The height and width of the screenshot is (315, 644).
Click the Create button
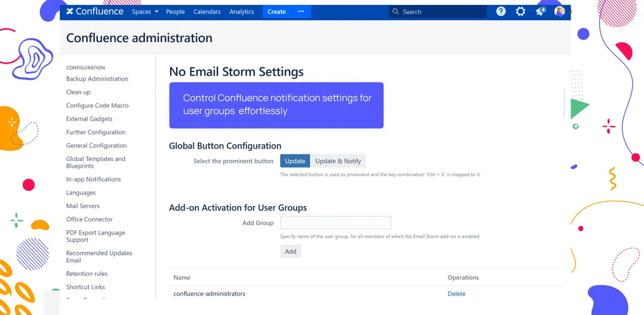click(x=276, y=11)
